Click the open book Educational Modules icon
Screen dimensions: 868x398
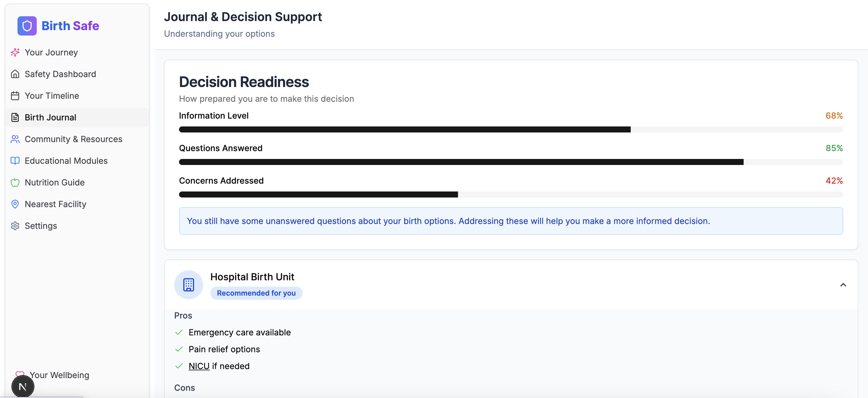coord(15,161)
